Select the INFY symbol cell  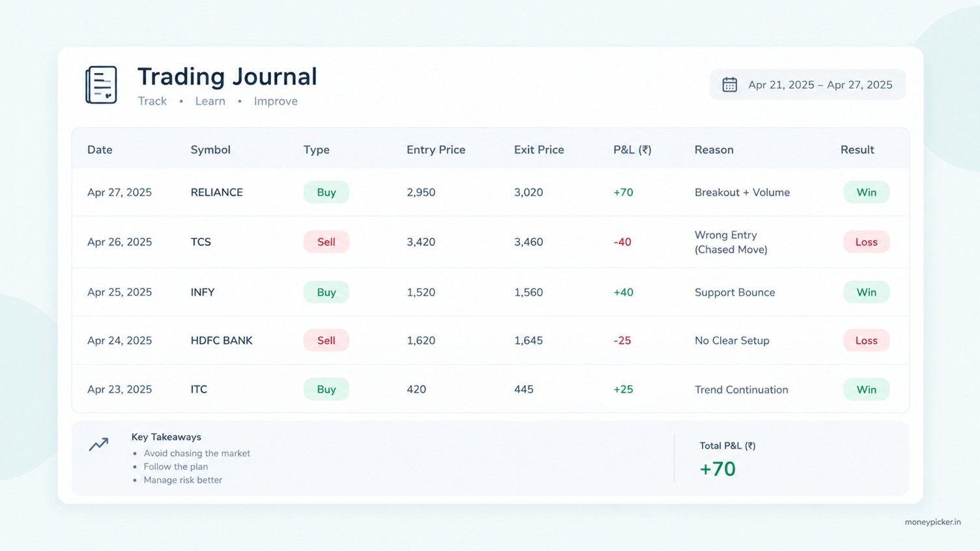(203, 292)
